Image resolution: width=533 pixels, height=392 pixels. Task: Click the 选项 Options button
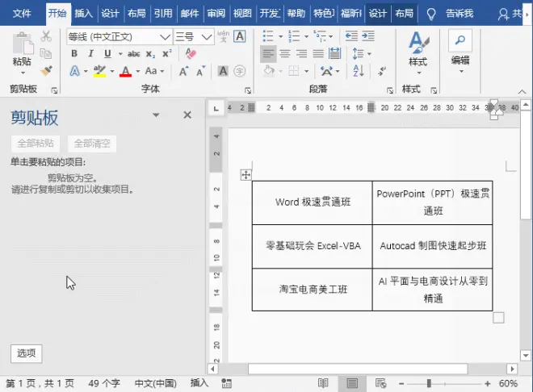pos(26,353)
